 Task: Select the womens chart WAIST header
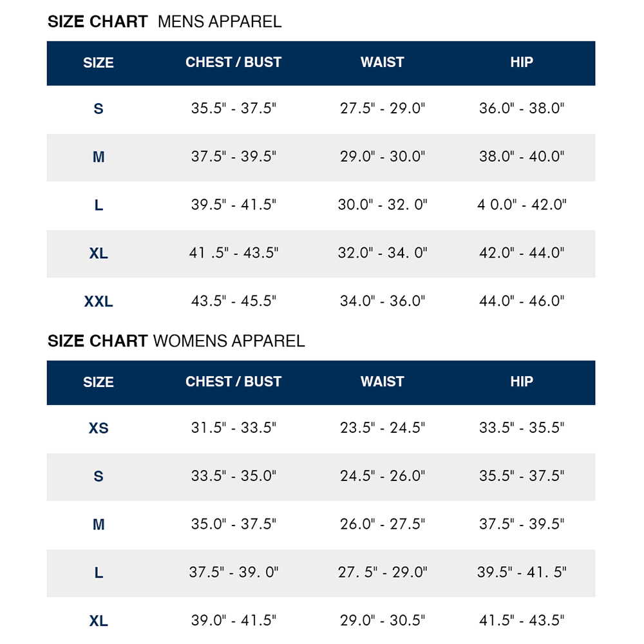click(x=382, y=381)
